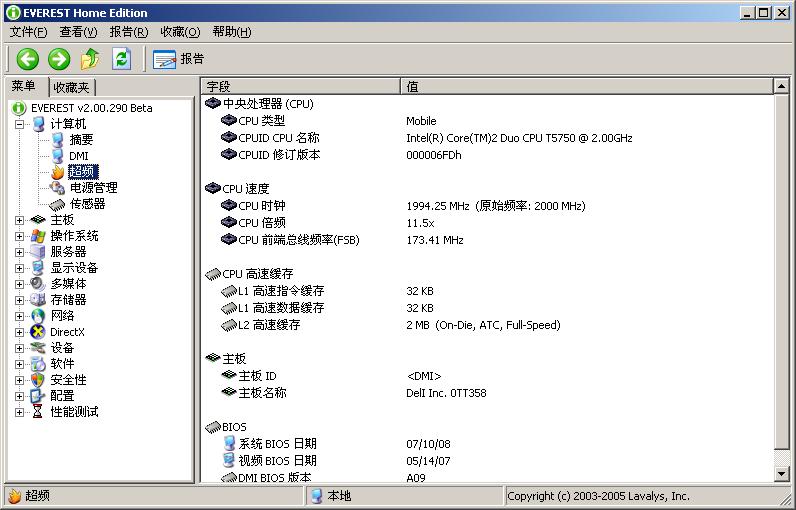Click the 多媒体 speaker icon
Viewport: 796px width, 510px height.
[x=38, y=284]
